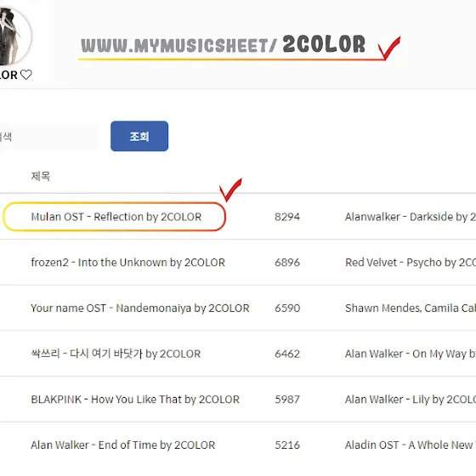Open BLAKPINK - How You Like That sheet
Image resolution: width=476 pixels, height=476 pixels.
[x=135, y=399]
